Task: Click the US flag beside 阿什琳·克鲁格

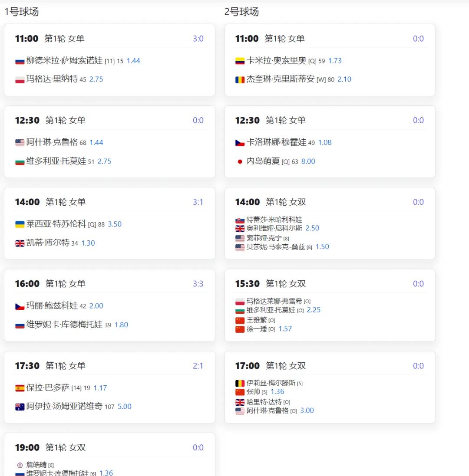Action: [20, 142]
